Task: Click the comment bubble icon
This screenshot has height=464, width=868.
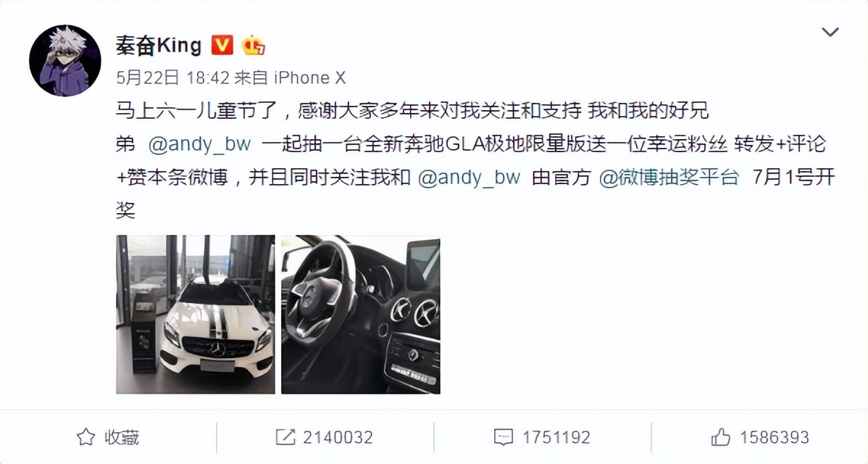Action: click(504, 437)
